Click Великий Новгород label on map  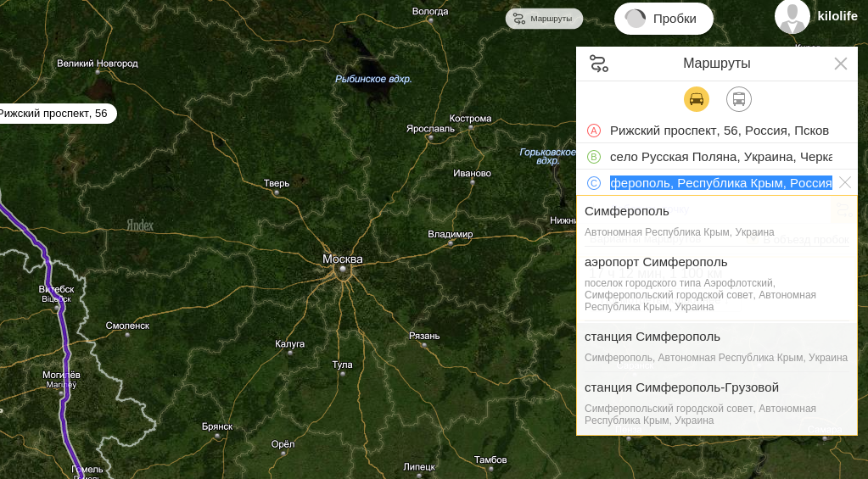tap(98, 64)
